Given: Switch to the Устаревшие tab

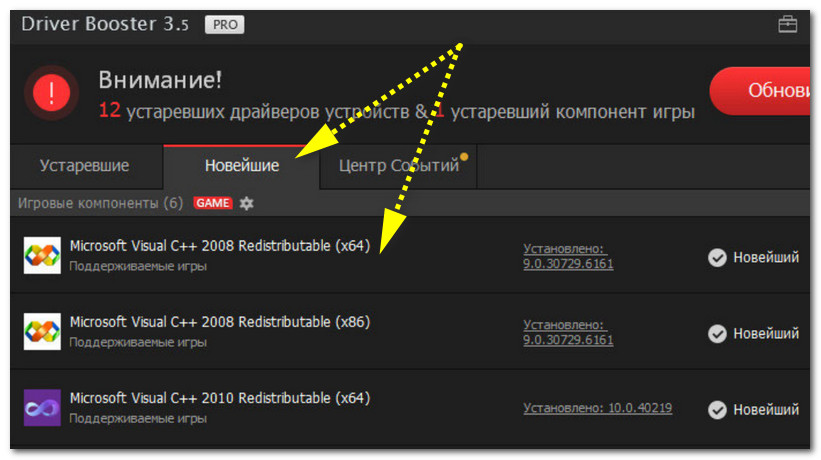Looking at the screenshot, I should click(x=84, y=166).
